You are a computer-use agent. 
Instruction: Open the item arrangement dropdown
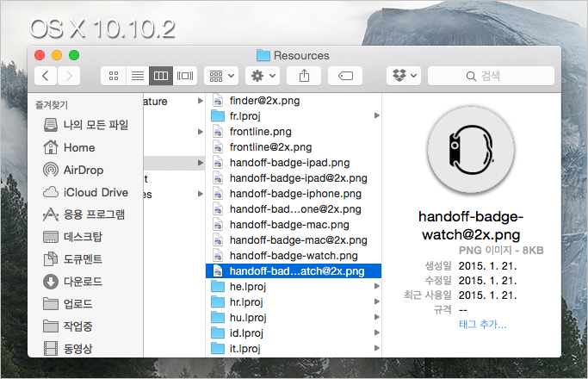tap(221, 76)
